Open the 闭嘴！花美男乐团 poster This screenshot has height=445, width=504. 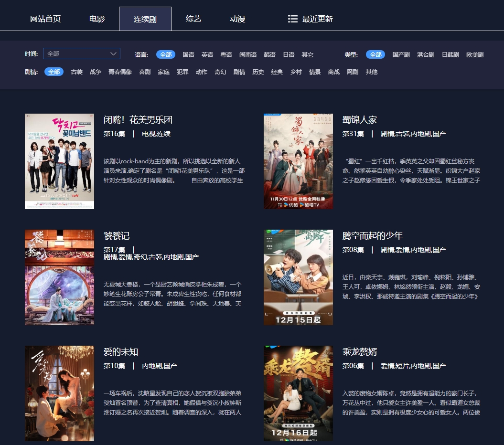pos(59,161)
